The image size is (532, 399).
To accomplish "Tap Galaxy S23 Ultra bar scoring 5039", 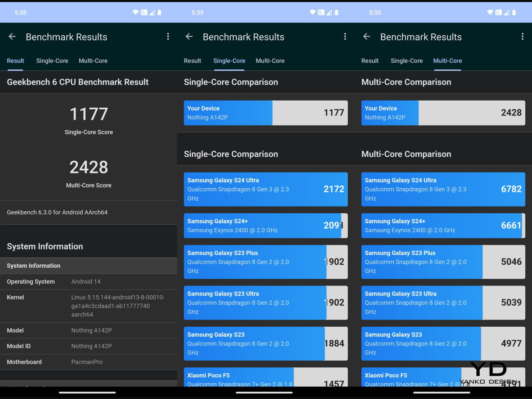I will point(443,303).
